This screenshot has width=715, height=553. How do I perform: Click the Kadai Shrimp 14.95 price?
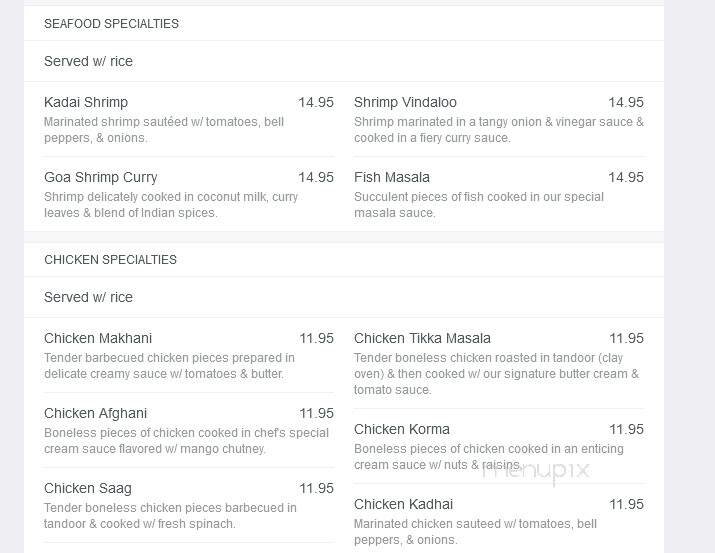[316, 102]
